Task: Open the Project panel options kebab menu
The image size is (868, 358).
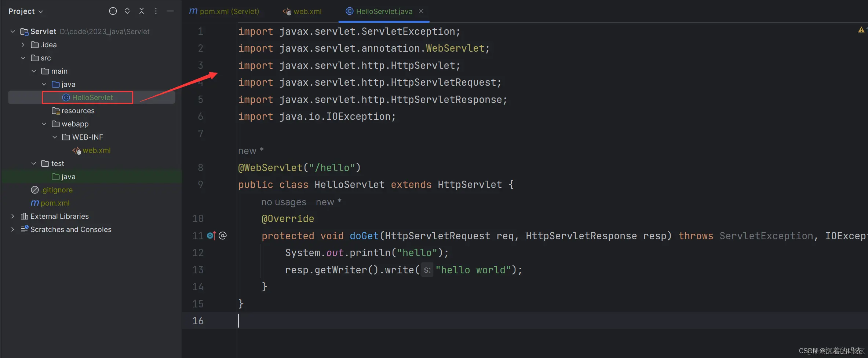Action: click(x=156, y=11)
